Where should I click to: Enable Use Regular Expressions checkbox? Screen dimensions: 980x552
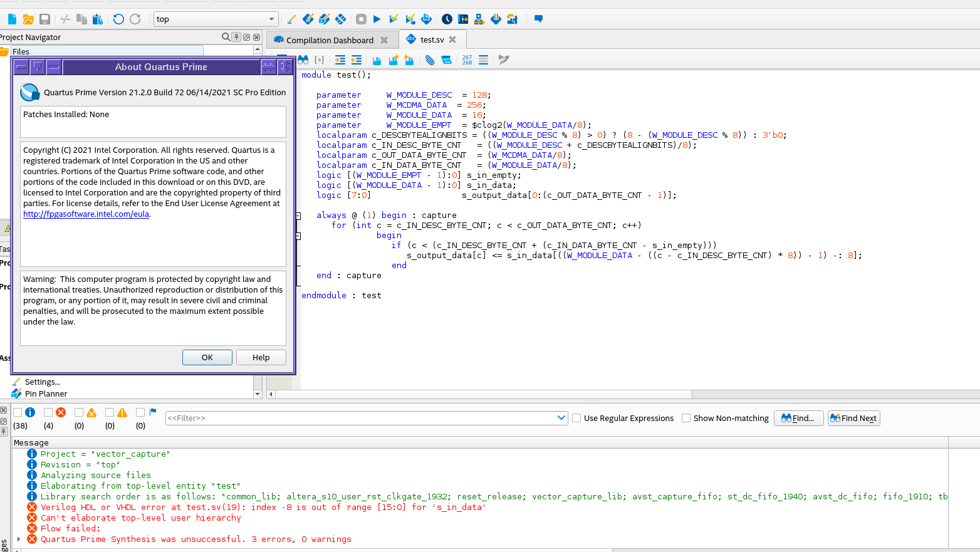[576, 418]
